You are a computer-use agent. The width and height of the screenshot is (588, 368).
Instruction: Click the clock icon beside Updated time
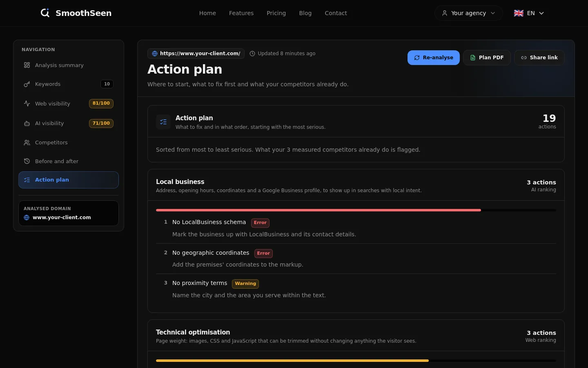point(252,54)
